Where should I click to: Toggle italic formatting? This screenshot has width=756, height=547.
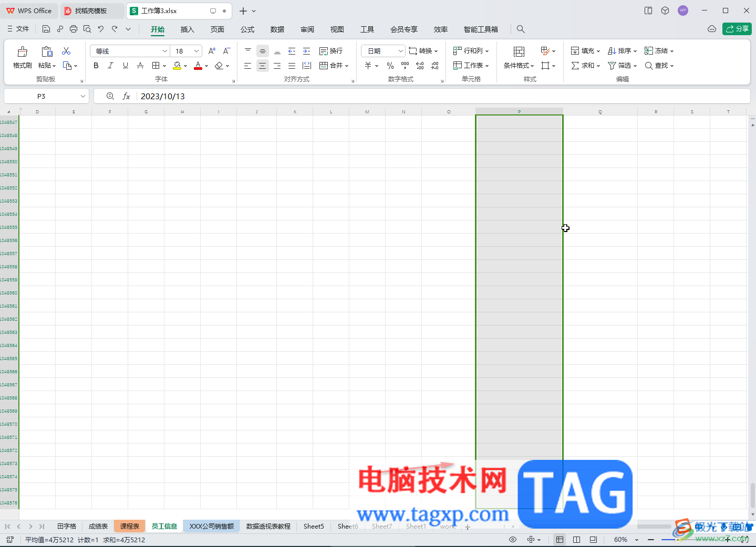pyautogui.click(x=110, y=66)
